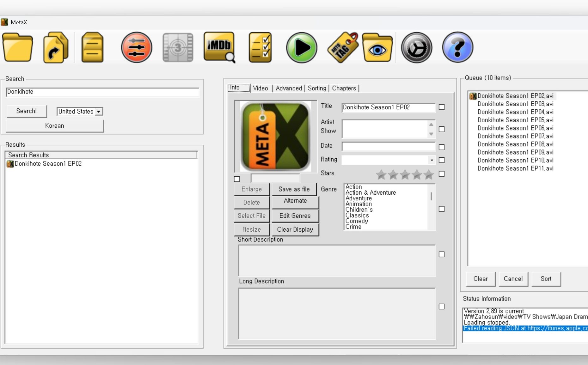The image size is (588, 365).
Task: Click the Date input field
Action: 389,147
